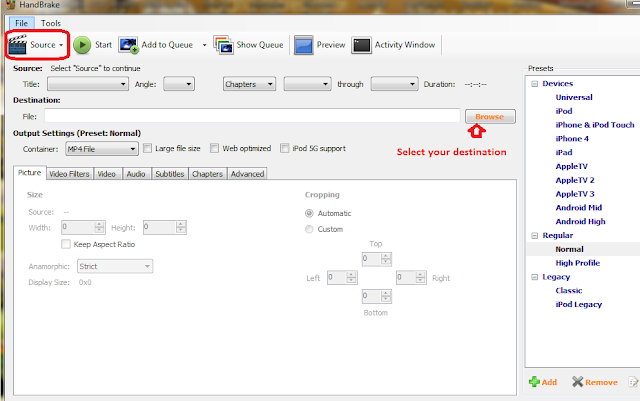
Task: Open the start chapter dropdown
Action: (307, 84)
